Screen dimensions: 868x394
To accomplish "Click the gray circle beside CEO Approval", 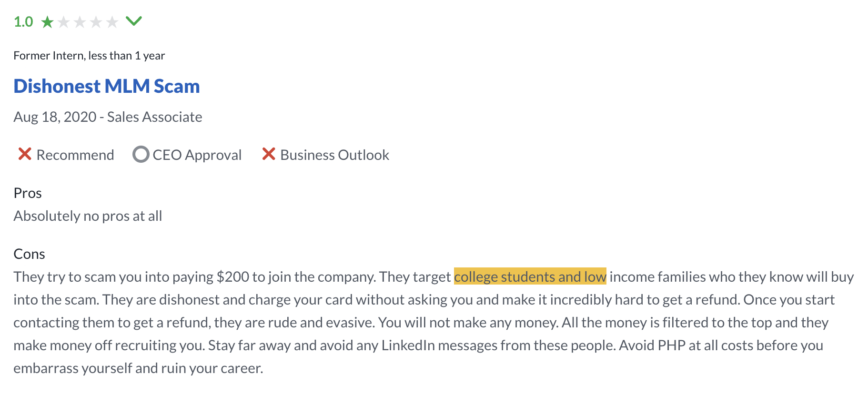I will point(141,154).
